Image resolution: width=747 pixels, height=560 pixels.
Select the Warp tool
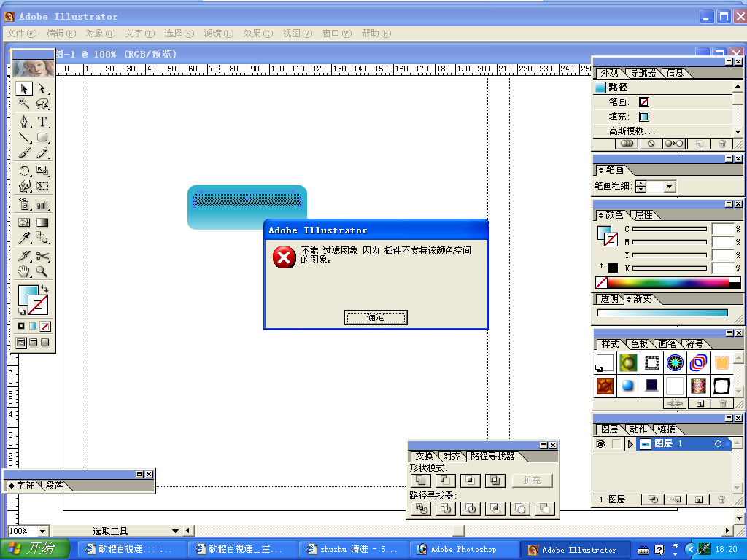coord(24,186)
